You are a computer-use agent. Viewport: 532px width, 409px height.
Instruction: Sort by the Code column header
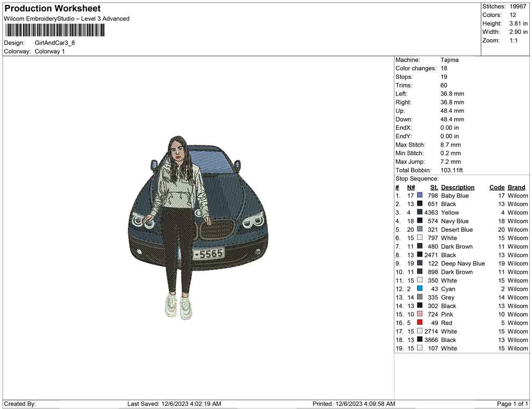click(x=497, y=187)
